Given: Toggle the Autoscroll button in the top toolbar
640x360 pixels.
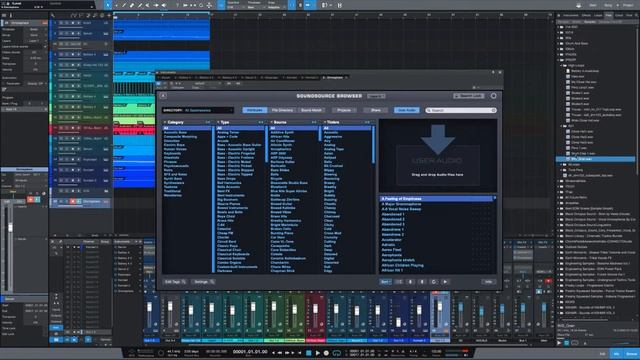Looking at the screenshot, I should click(x=308, y=5).
